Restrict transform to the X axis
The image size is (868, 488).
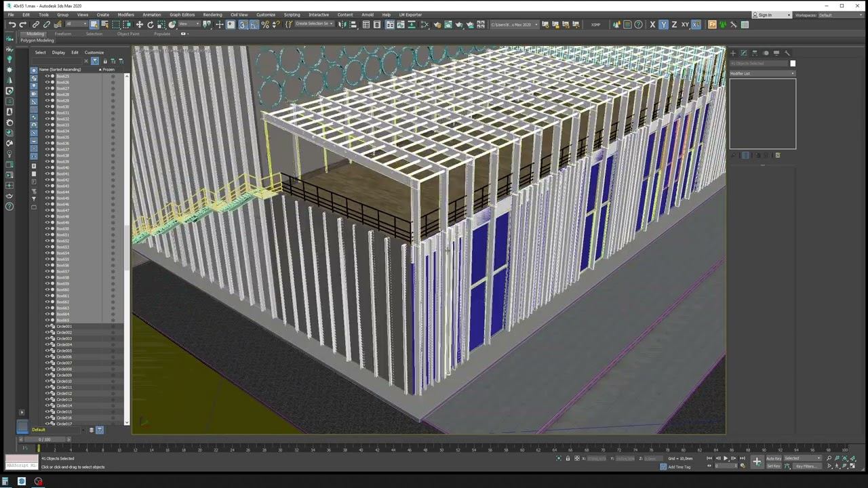coord(652,24)
